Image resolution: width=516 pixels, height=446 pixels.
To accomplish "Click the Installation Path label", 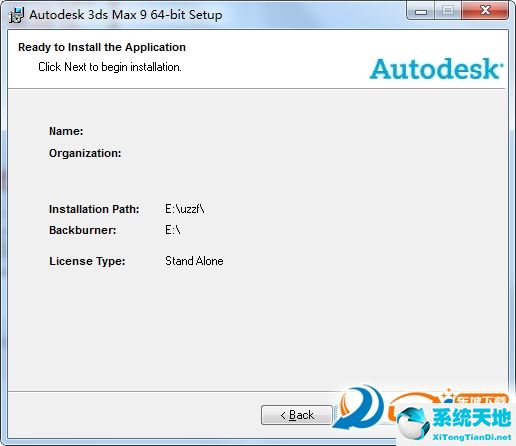I will pos(94,209).
